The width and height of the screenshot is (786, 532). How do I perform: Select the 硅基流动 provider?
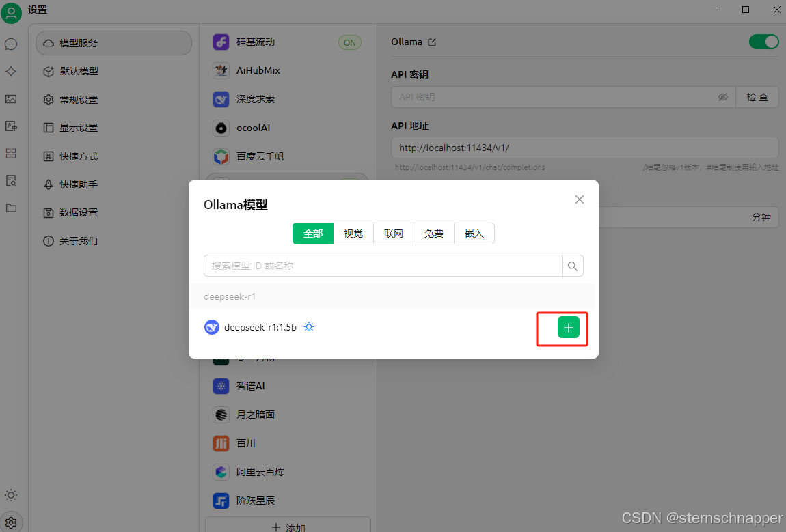[288, 42]
